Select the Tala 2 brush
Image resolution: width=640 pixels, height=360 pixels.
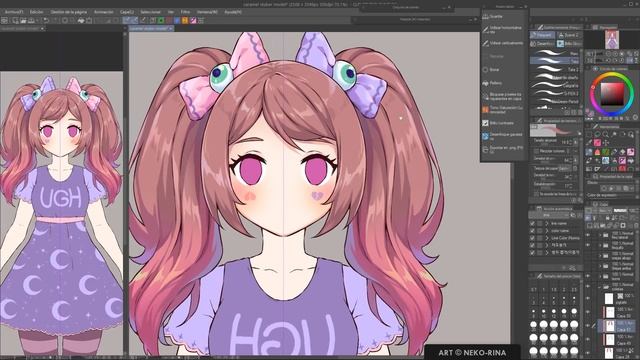point(555,69)
